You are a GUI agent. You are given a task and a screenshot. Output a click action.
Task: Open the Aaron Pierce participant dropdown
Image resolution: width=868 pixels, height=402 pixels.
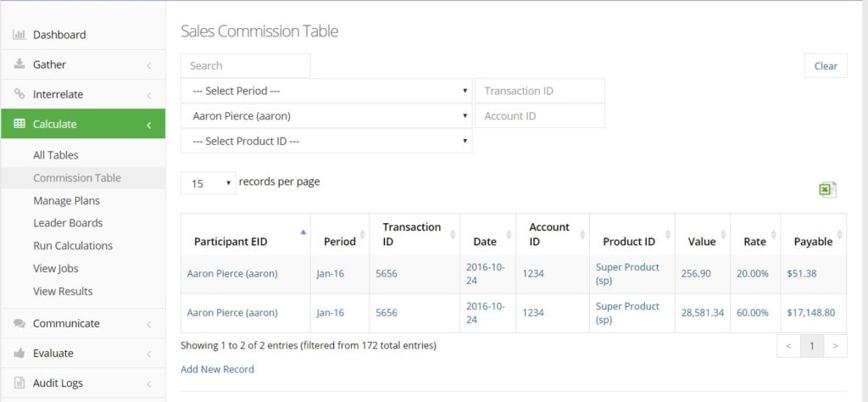(326, 116)
